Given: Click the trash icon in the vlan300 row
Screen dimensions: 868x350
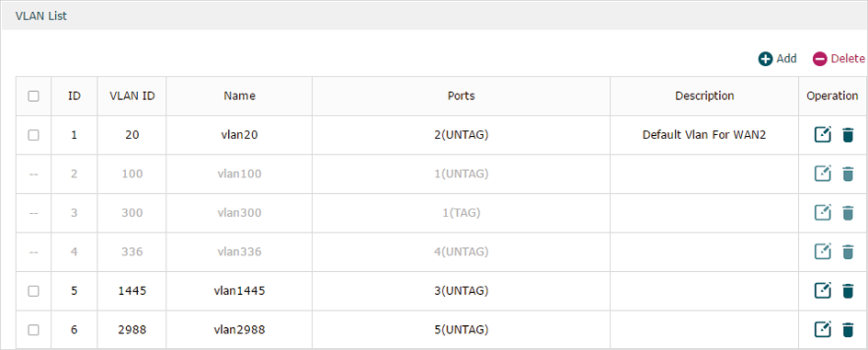Looking at the screenshot, I should tap(848, 213).
